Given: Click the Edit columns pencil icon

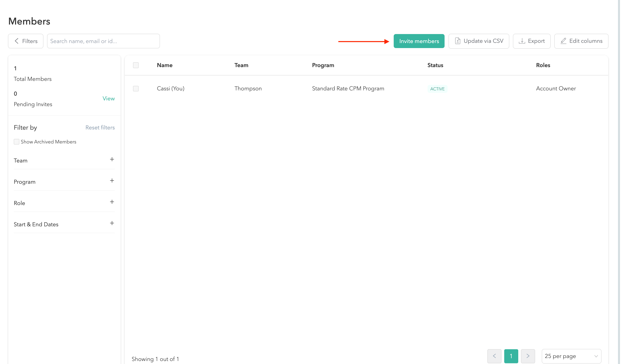Looking at the screenshot, I should tap(563, 41).
